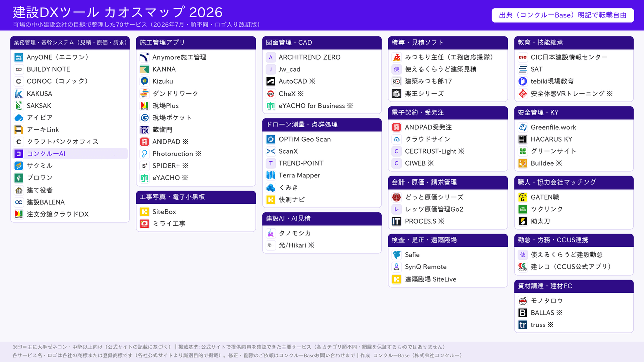The height and width of the screenshot is (362, 644).
Task: Click the text 'CECTRUST-Light ※'
Action: (435, 151)
